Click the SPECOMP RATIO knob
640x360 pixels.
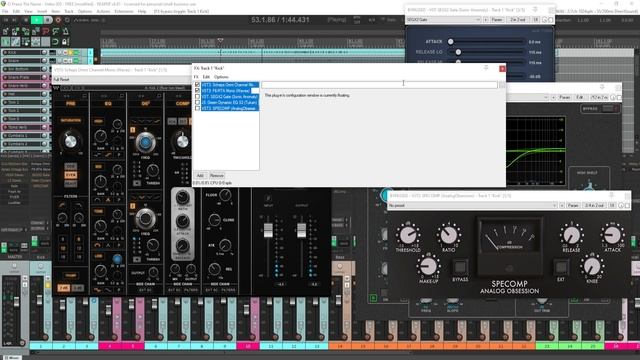[x=448, y=235]
